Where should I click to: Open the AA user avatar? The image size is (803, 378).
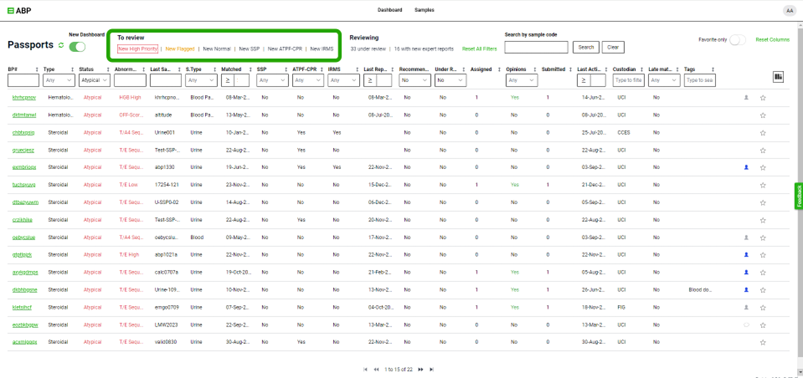[789, 11]
